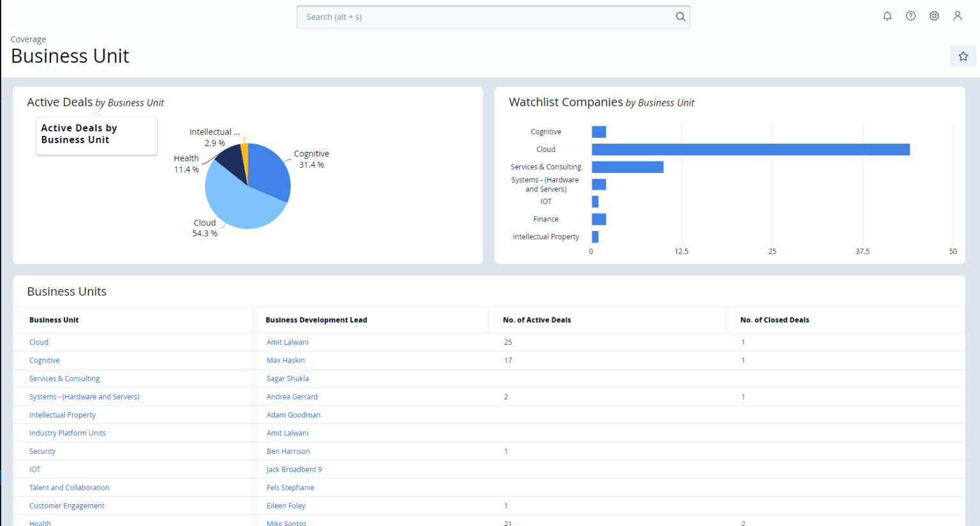
Task: View Amit Lalwani's lead profile
Action: pyautogui.click(x=287, y=342)
